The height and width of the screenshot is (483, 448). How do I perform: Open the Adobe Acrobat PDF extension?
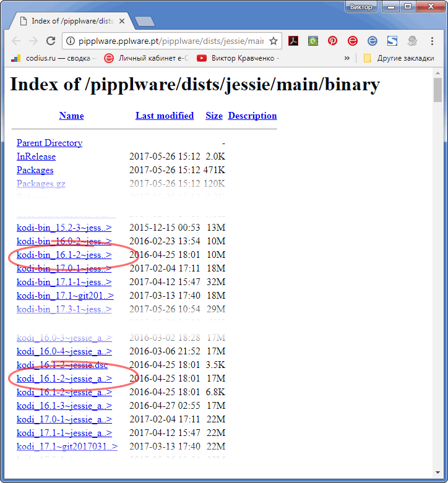pyautogui.click(x=293, y=41)
